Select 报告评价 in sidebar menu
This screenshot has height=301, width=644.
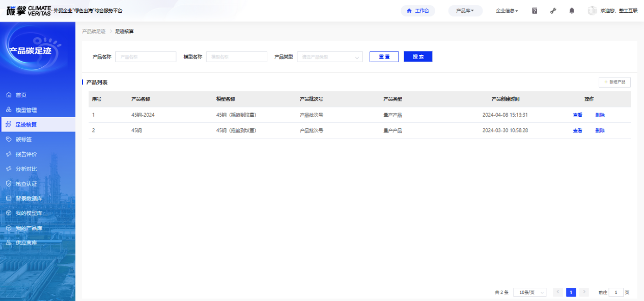pos(26,154)
